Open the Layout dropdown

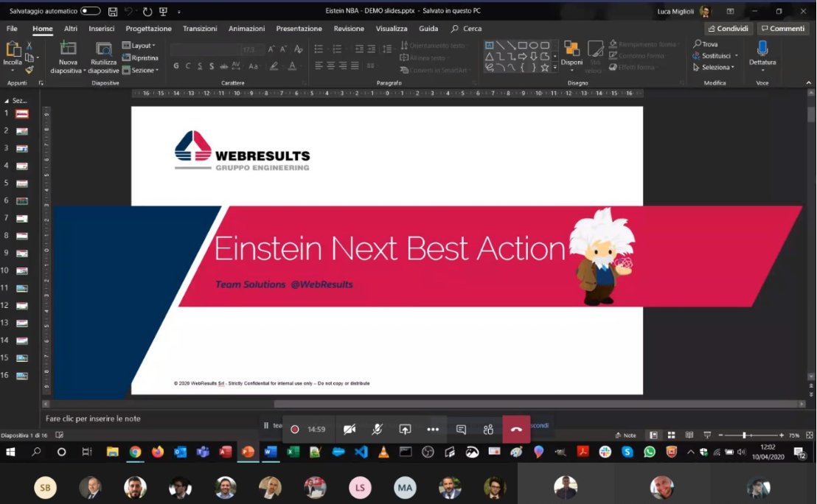click(x=139, y=45)
